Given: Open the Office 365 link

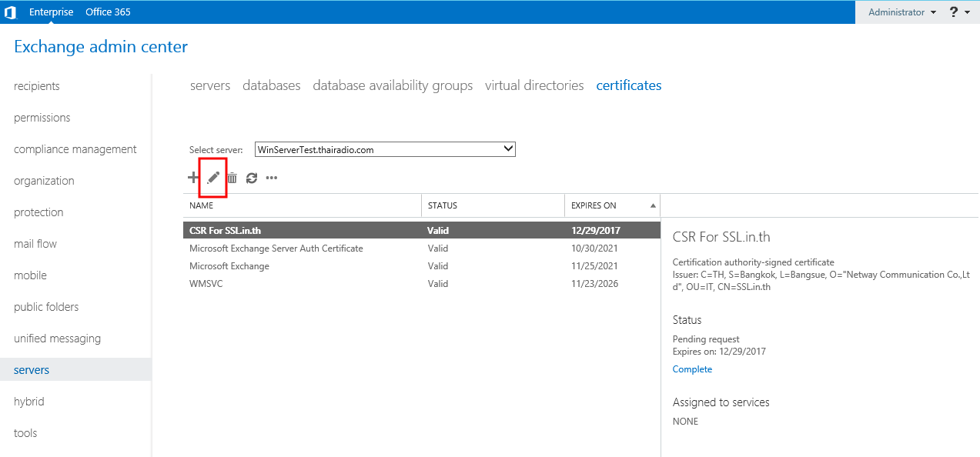Looking at the screenshot, I should click(x=108, y=12).
